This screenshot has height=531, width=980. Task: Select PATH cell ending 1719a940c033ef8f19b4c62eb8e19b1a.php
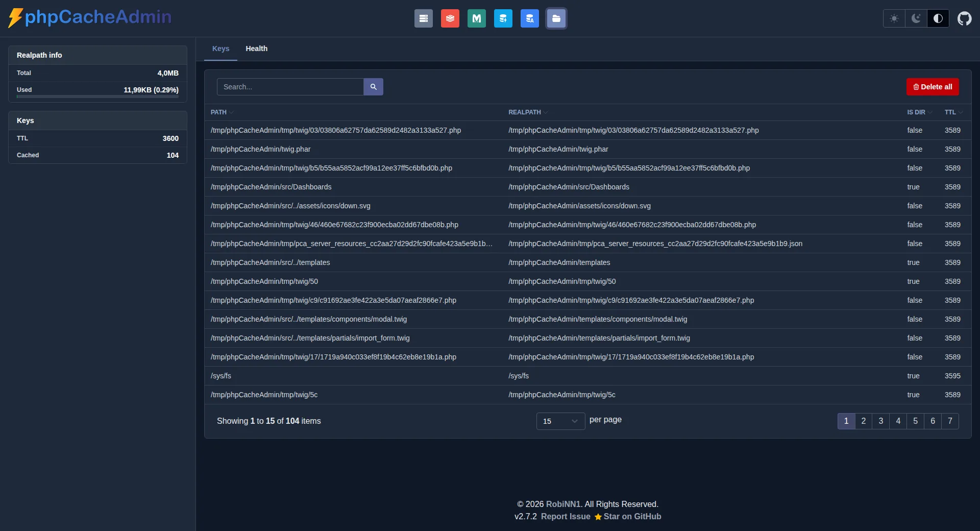(x=333, y=357)
